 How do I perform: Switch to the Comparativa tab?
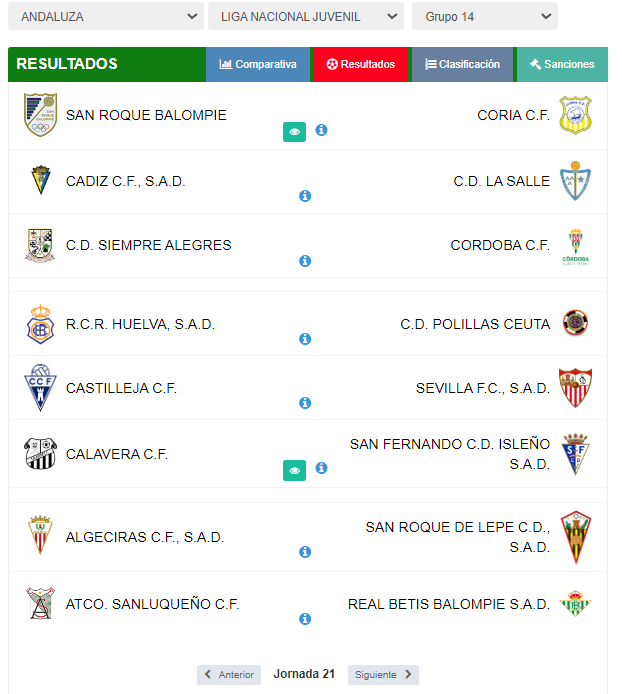(x=258, y=65)
